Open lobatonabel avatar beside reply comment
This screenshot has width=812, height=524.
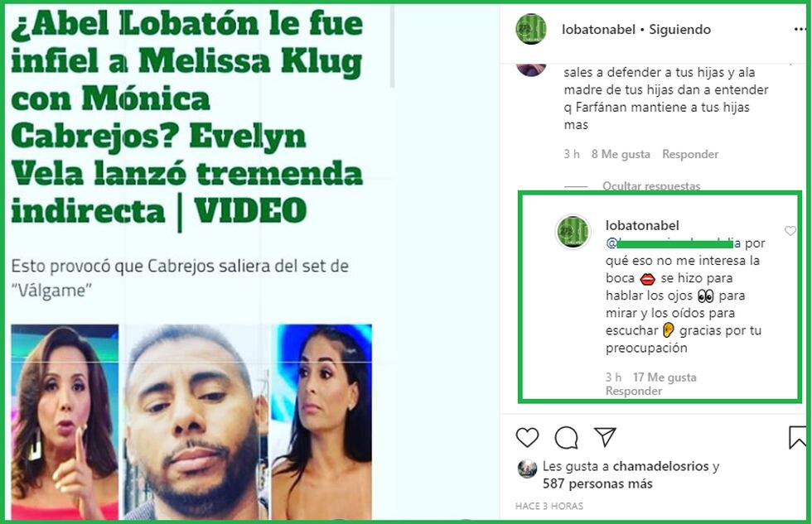click(x=573, y=232)
